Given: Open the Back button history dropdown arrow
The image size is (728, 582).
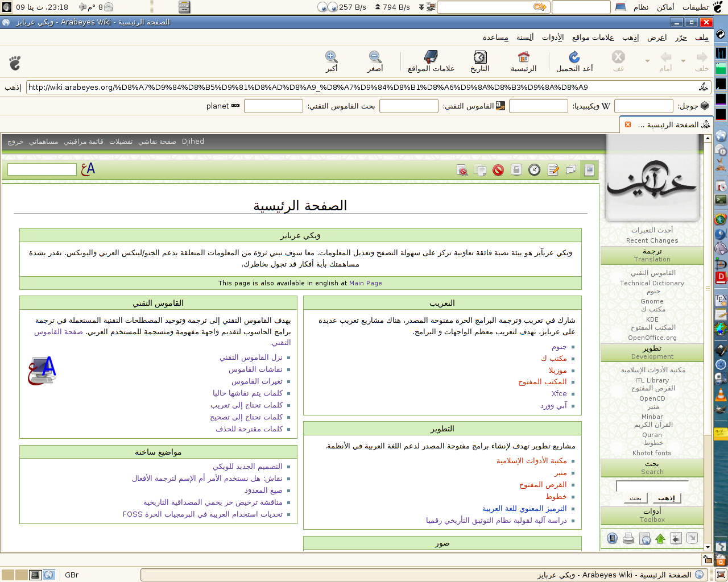Looking at the screenshot, I should click(683, 61).
